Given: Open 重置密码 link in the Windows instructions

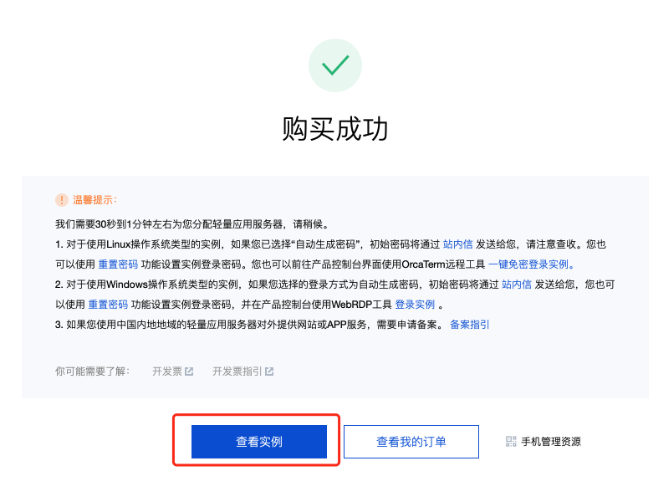Looking at the screenshot, I should [x=108, y=304].
